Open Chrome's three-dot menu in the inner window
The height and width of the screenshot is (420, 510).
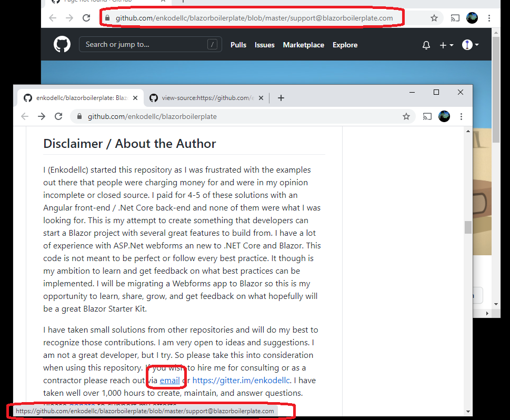click(x=462, y=116)
